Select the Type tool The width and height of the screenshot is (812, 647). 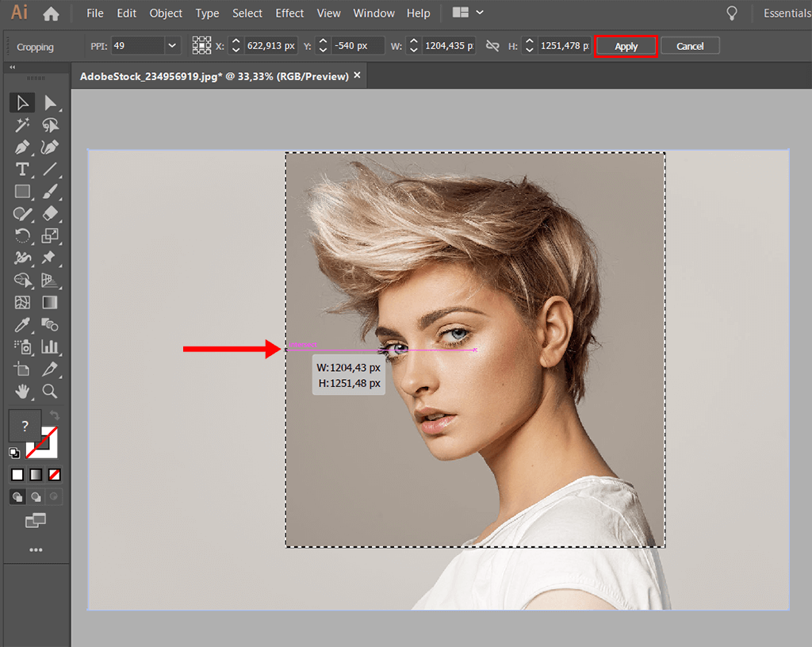(x=22, y=169)
